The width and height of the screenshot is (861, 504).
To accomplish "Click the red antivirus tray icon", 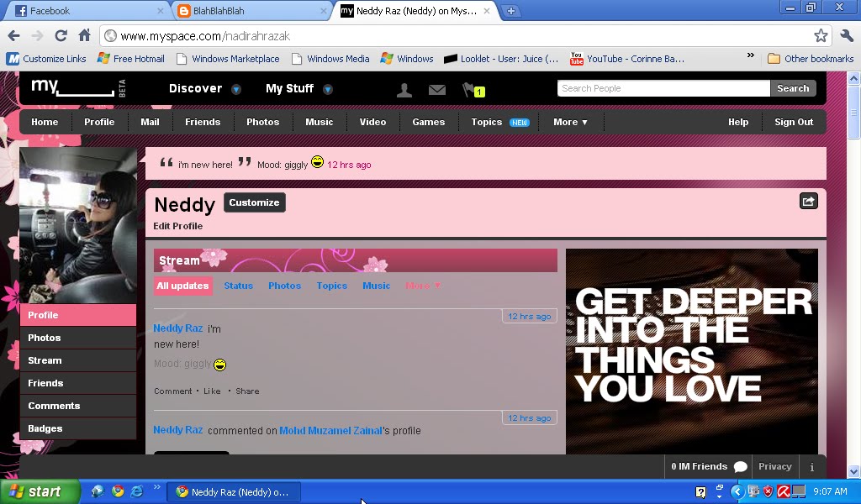I will [x=784, y=491].
